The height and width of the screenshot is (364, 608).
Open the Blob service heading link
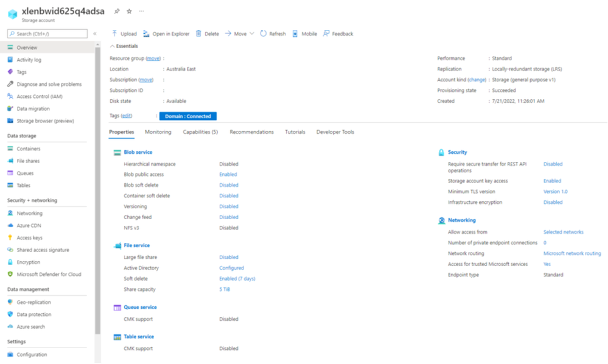[138, 152]
